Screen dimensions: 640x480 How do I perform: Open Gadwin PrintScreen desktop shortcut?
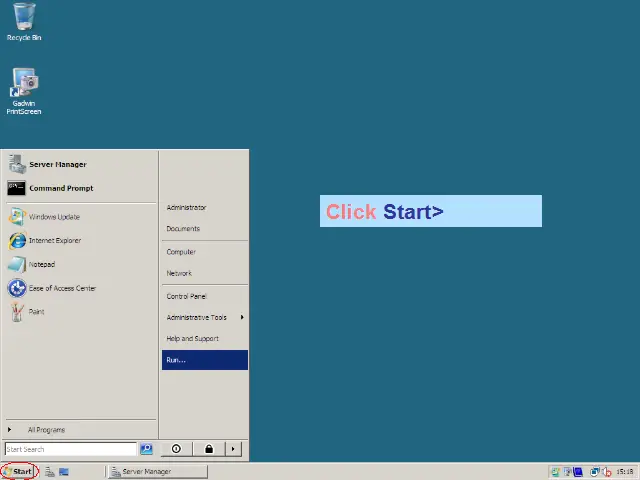click(x=24, y=85)
